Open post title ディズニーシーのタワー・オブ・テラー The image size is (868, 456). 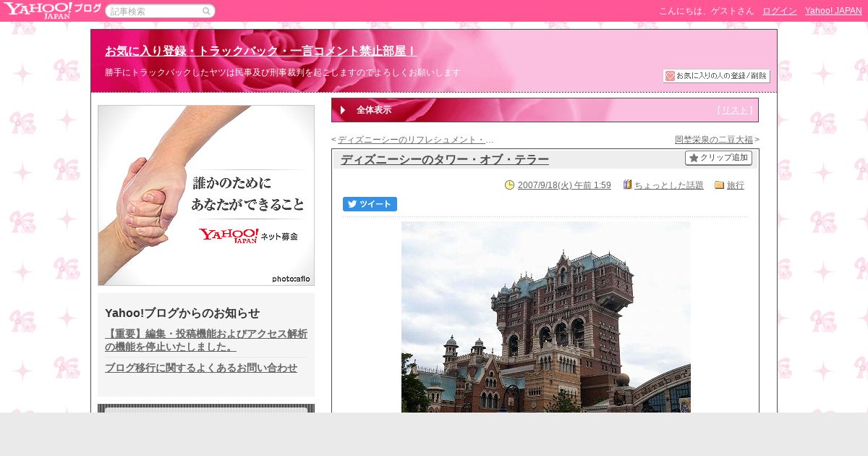[445, 160]
